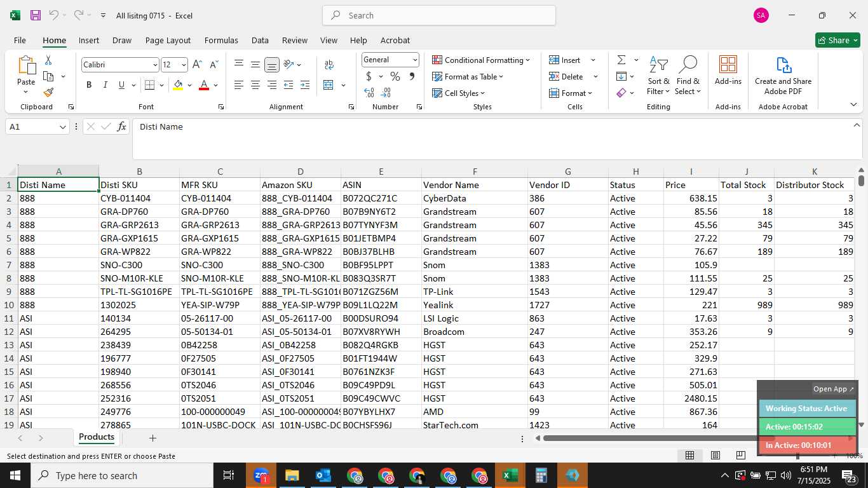Toggle Underline formatting
Viewport: 868px width, 488px height.
click(121, 85)
